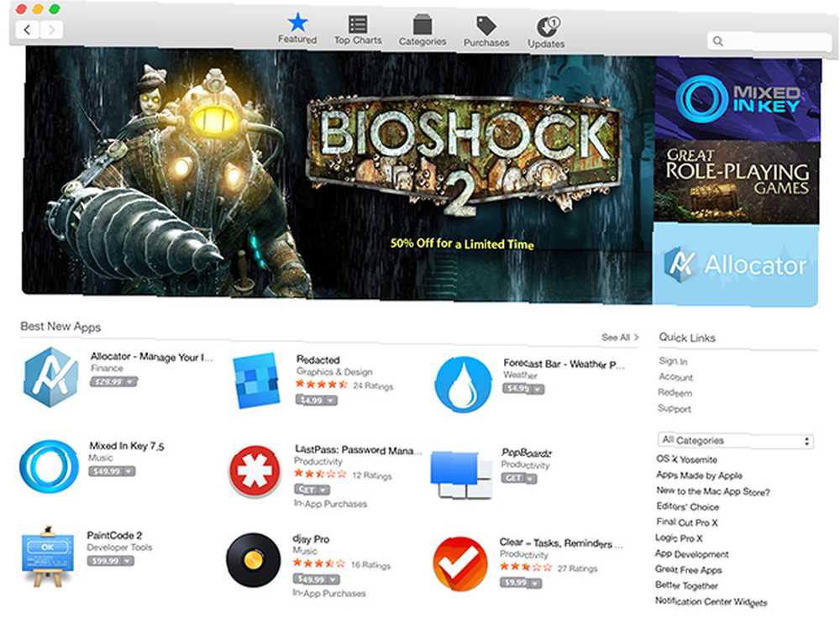Click the Sign In quick link

coord(673,361)
